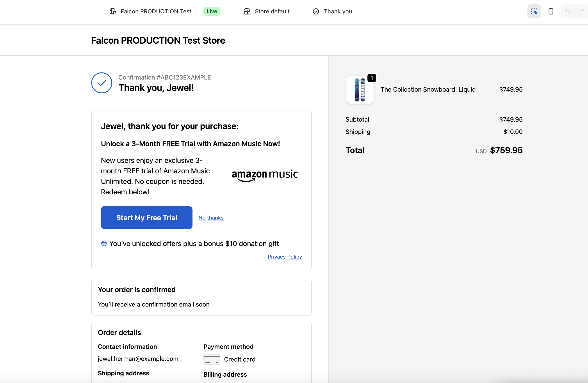The width and height of the screenshot is (588, 383).
Task: Click the undo arrow icon
Action: pos(567,11)
